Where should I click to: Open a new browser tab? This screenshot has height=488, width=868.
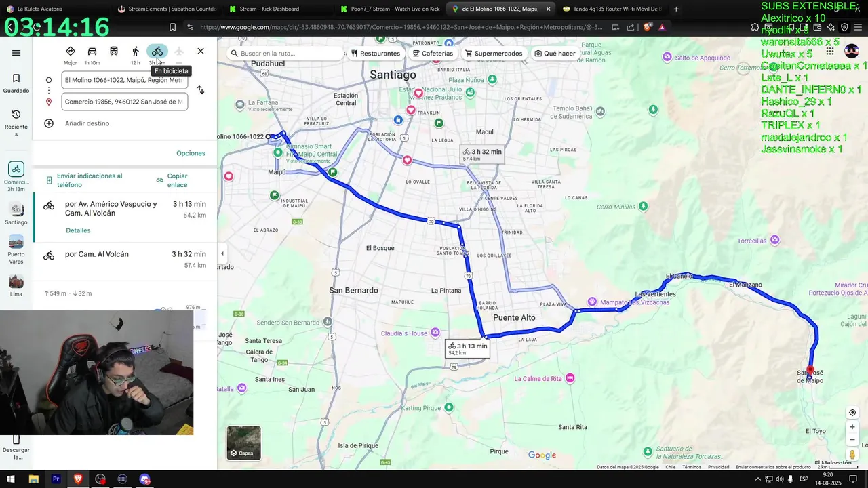coord(676,9)
